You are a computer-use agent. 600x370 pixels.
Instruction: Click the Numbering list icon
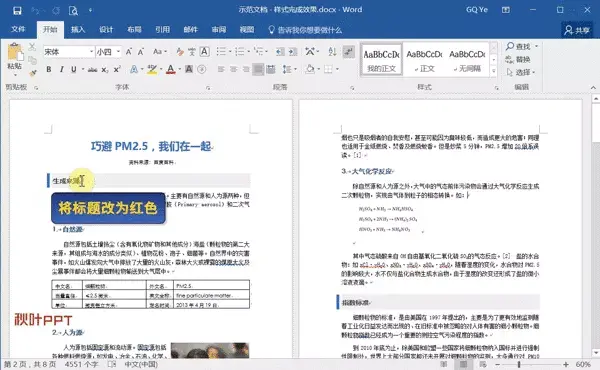240,52
